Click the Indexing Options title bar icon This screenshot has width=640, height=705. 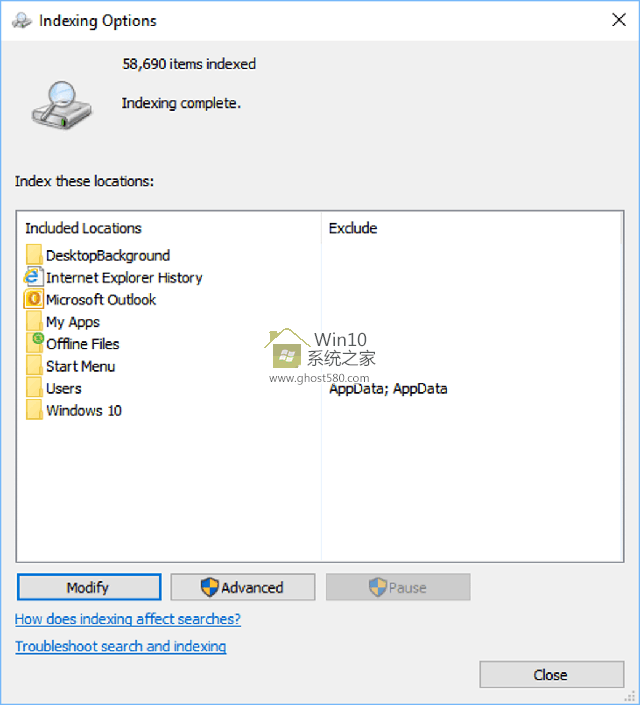22,21
